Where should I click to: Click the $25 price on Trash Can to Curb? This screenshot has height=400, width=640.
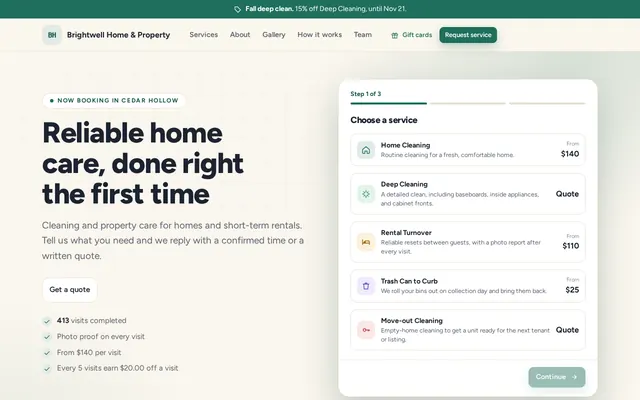(x=572, y=290)
